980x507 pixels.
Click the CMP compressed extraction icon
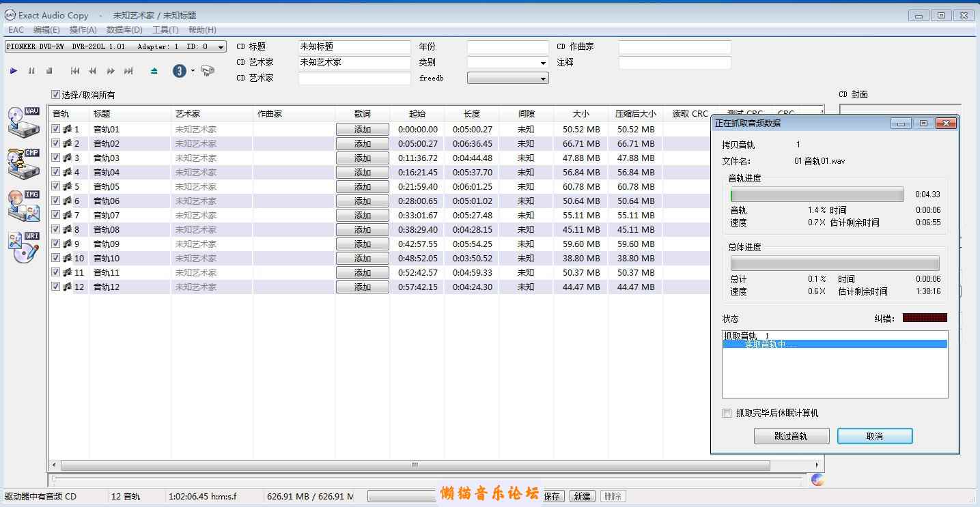point(23,163)
